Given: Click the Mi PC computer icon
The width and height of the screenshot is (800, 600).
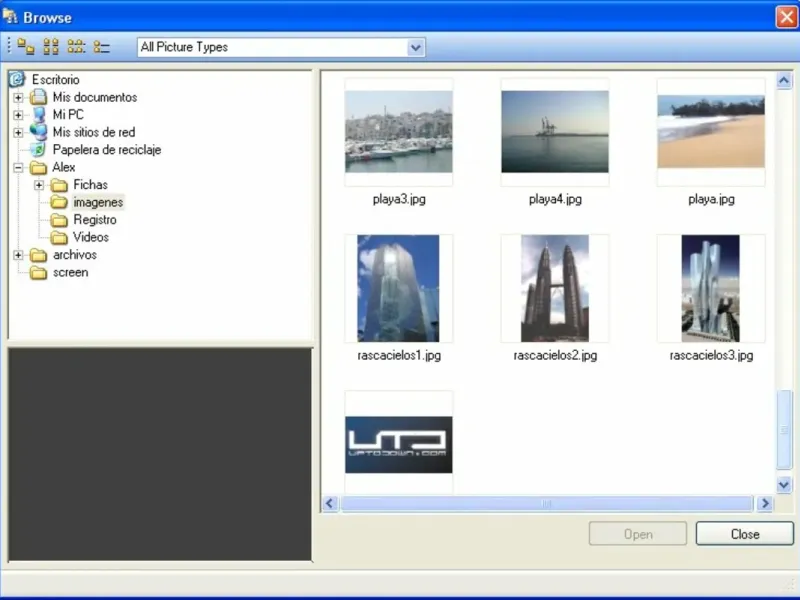Looking at the screenshot, I should click(x=39, y=114).
